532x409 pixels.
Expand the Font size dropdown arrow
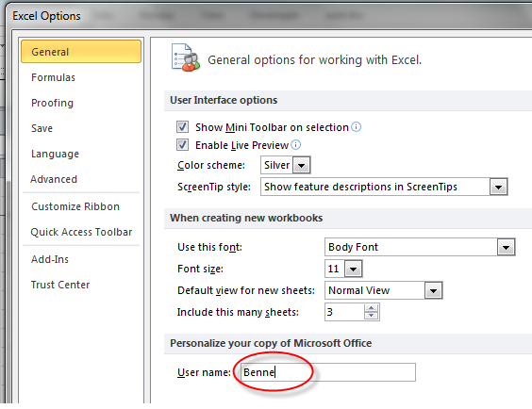click(353, 269)
